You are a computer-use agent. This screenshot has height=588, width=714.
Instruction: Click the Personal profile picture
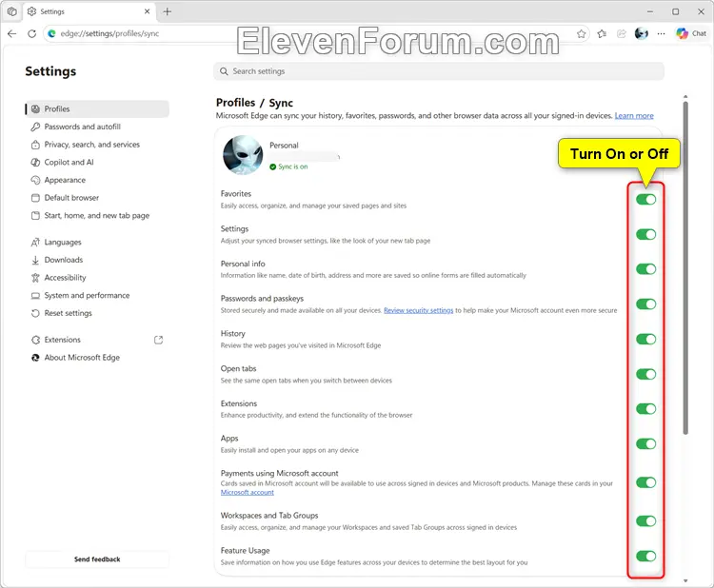tap(243, 155)
